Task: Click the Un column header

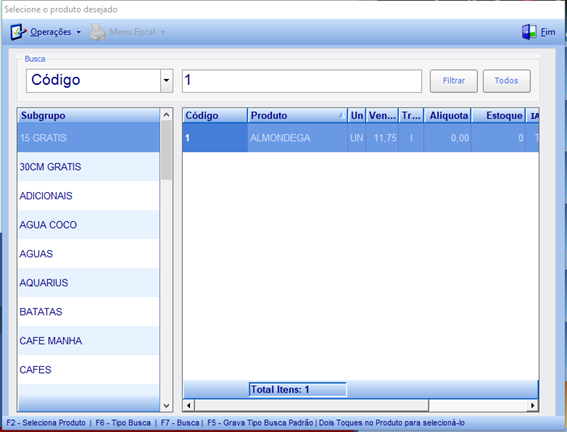Action: coord(357,115)
